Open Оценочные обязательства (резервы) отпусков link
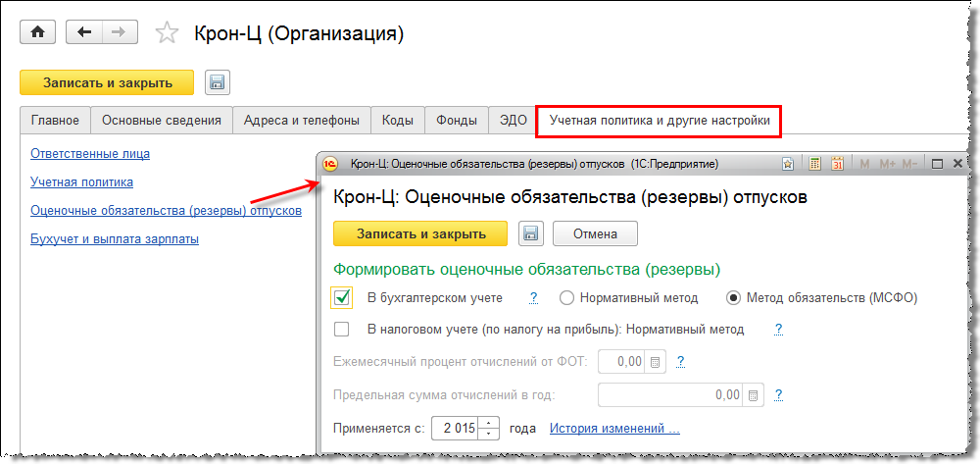Screen dimensions: 980x464 click(167, 211)
